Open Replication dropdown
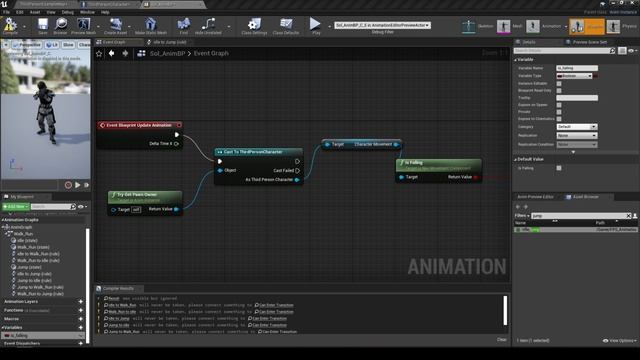The width and height of the screenshot is (640, 360). pos(577,136)
